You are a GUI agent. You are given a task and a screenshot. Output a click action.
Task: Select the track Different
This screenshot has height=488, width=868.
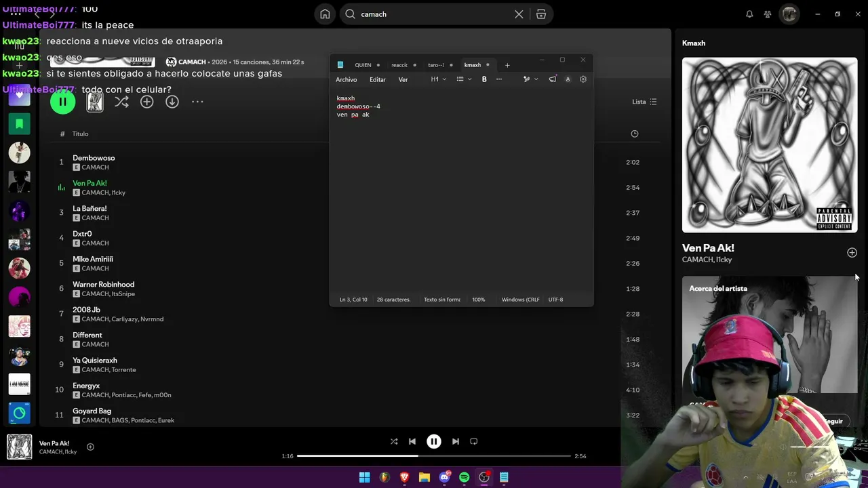[87, 335]
